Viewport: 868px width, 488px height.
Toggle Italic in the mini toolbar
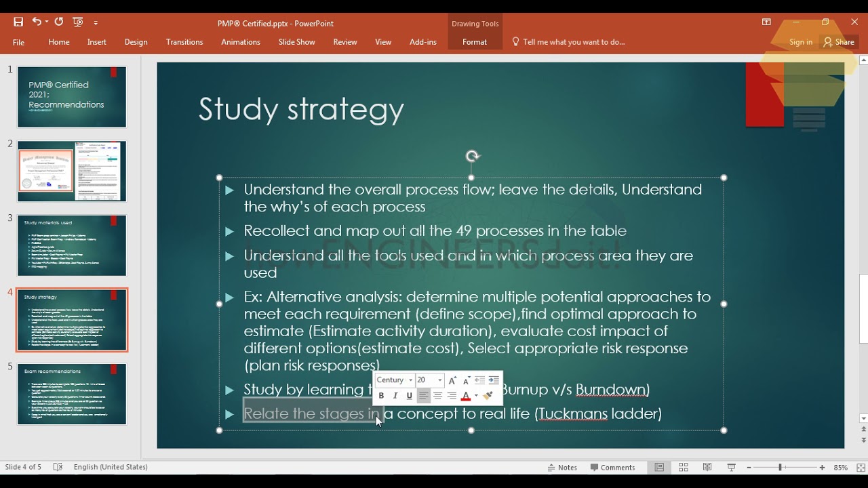tap(395, 396)
